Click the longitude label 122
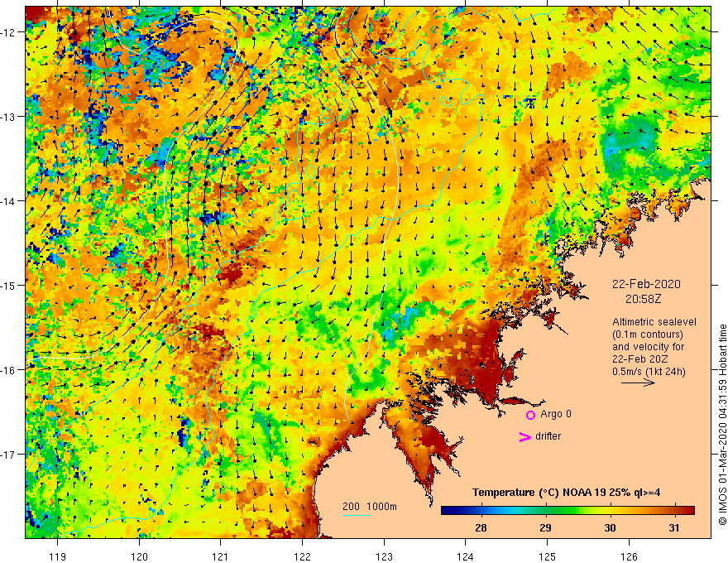The width and height of the screenshot is (728, 563). [302, 556]
